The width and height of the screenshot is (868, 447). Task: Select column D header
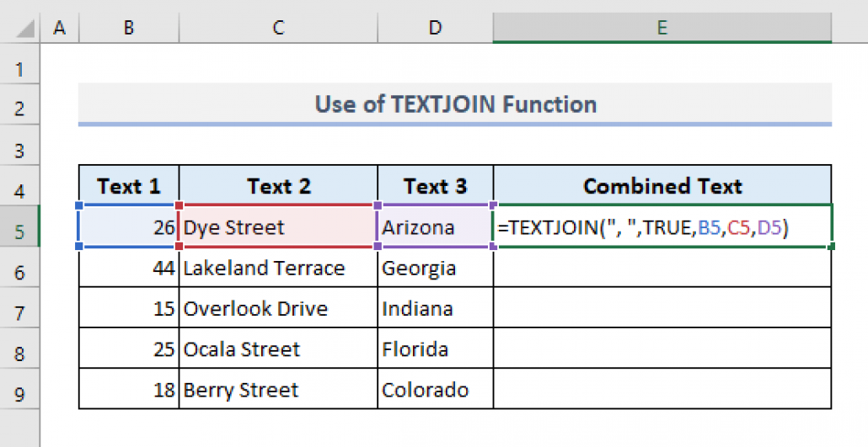point(436,28)
